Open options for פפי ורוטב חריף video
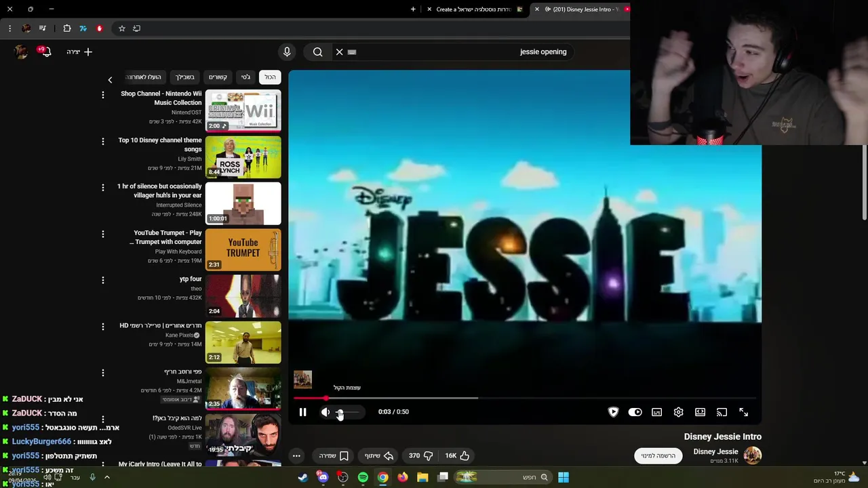This screenshot has width=868, height=488. (x=103, y=373)
